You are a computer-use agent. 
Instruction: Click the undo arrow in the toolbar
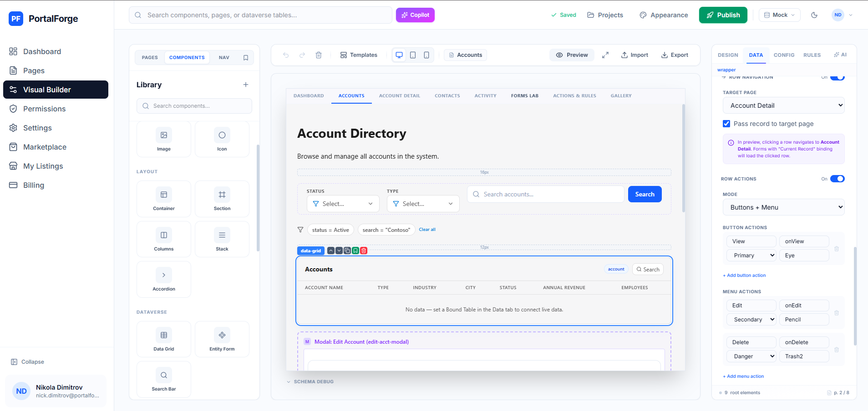(286, 55)
